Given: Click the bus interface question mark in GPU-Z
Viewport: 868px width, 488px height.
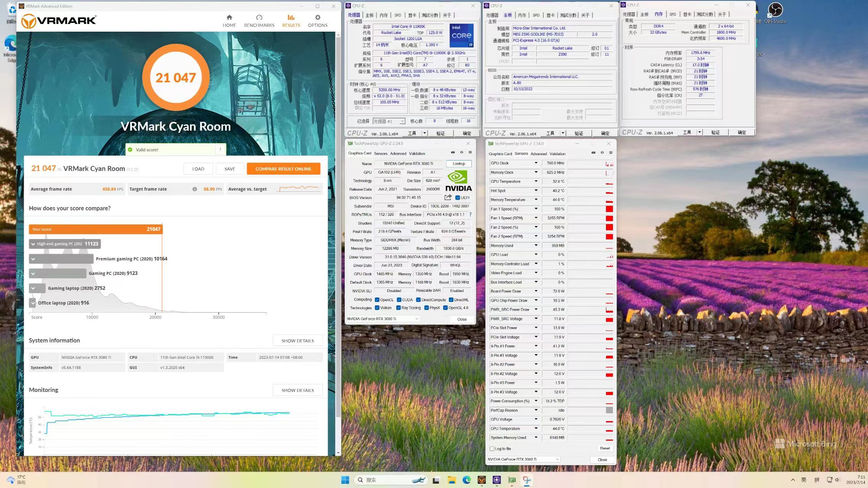Looking at the screenshot, I should click(x=470, y=215).
